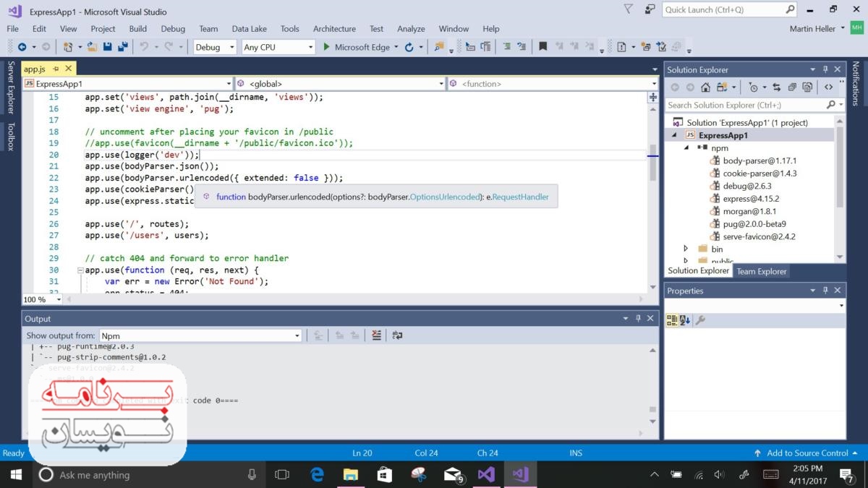The width and height of the screenshot is (868, 488).
Task: Close the app.js editor tab
Action: pyautogui.click(x=69, y=69)
